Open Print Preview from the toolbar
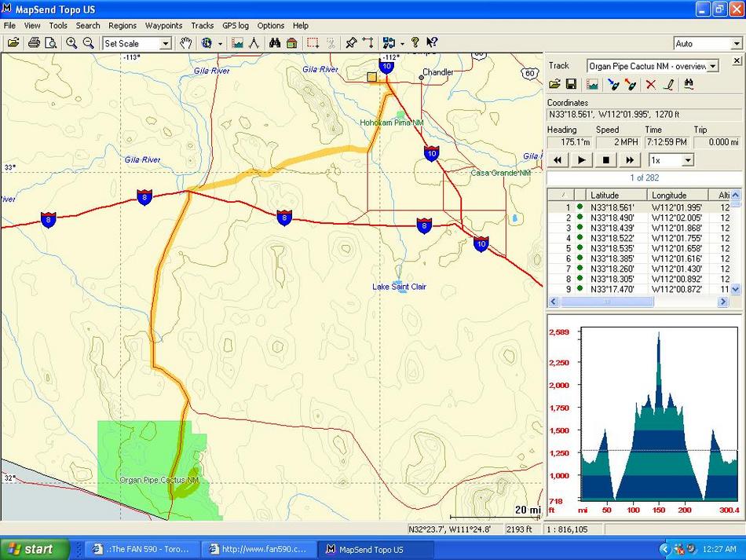Viewport: 746px width, 560px height. tap(50, 43)
